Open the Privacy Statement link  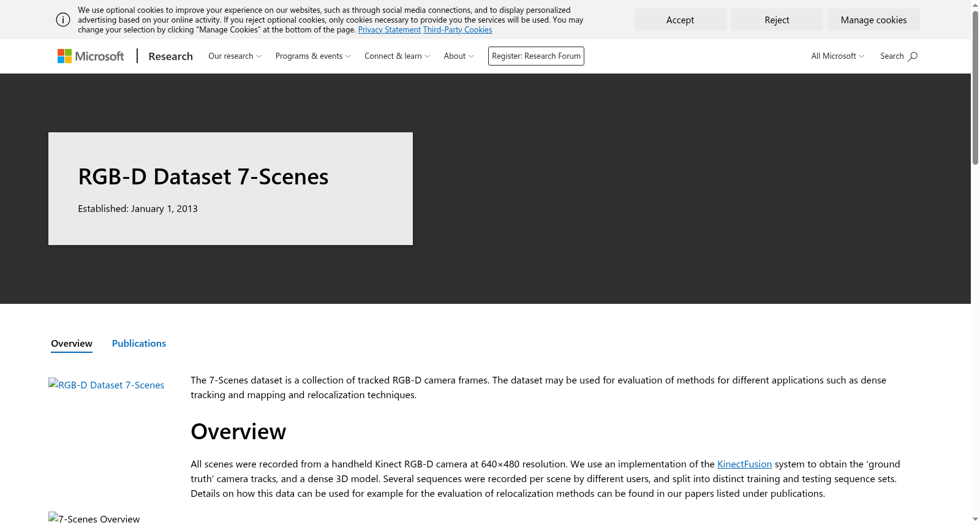pyautogui.click(x=390, y=30)
